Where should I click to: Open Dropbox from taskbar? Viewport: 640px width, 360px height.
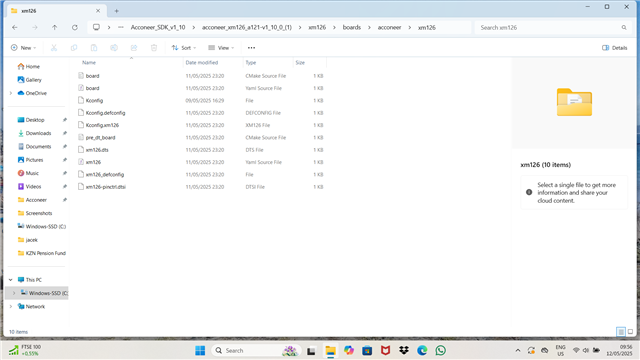point(404,351)
